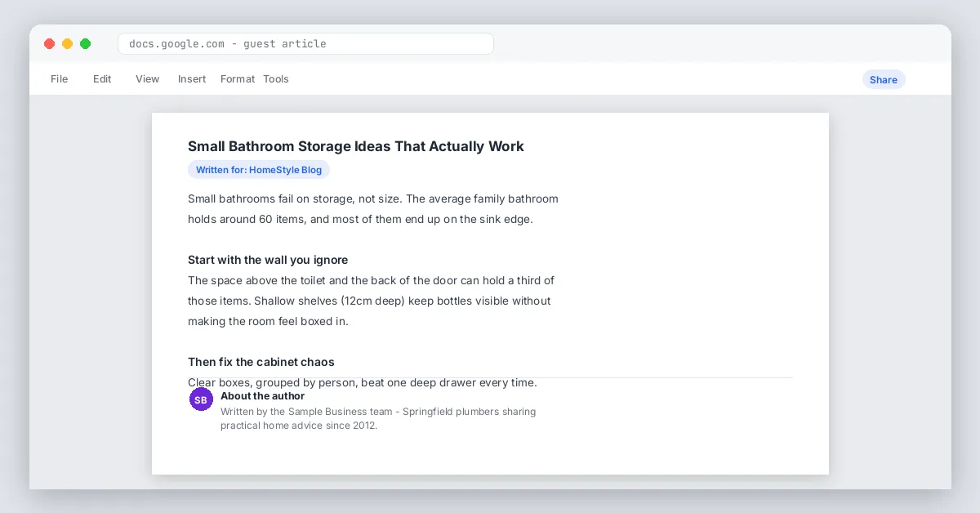Viewport: 980px width, 513px height.
Task: Click the 'Written for: HomeStyle Blog' badge
Action: [x=259, y=170]
